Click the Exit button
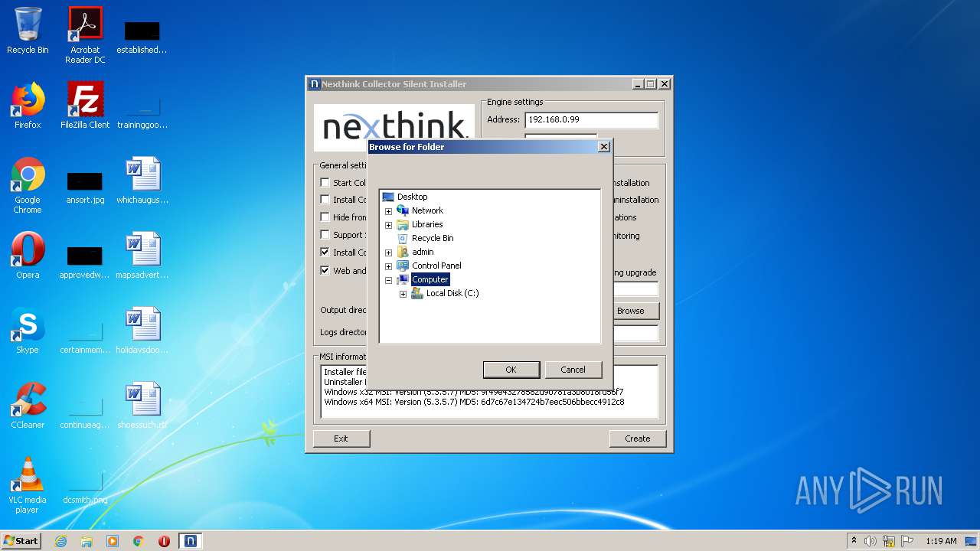 (341, 439)
